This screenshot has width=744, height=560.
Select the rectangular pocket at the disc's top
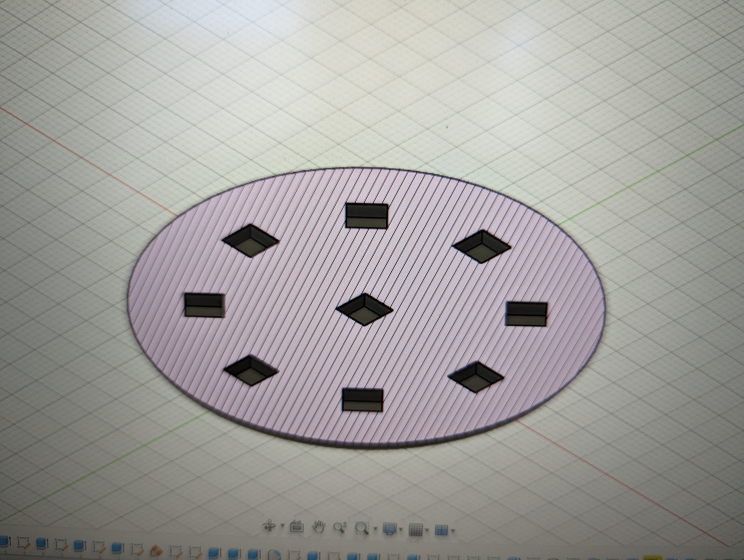tap(367, 216)
